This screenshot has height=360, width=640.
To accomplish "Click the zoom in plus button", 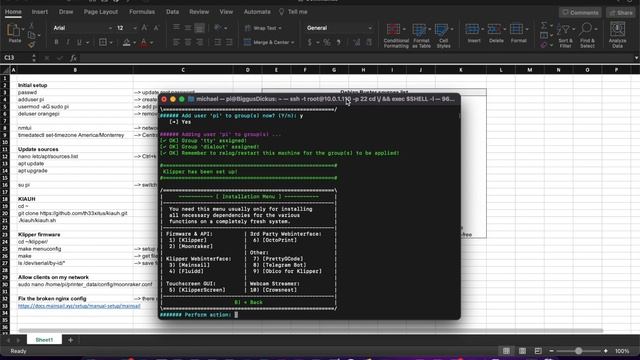I will (x=606, y=351).
